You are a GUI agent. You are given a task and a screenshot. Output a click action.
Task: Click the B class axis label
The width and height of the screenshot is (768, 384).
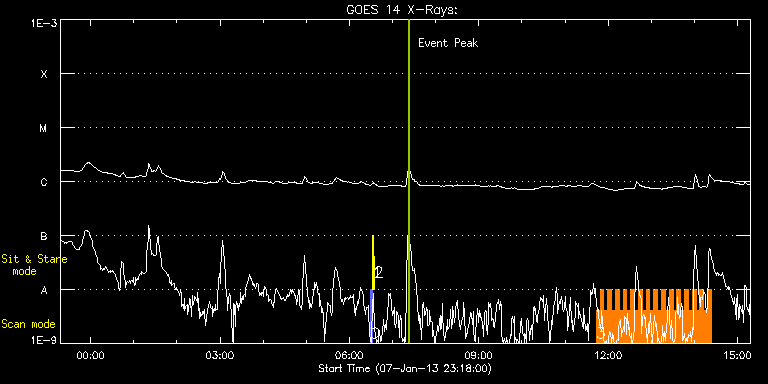tap(44, 236)
